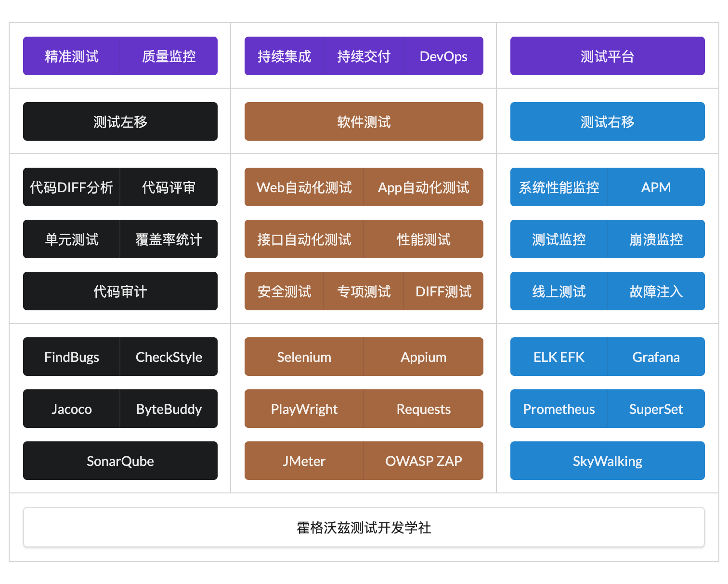728x584 pixels.
Task: Select the Grafana button
Action: 656,357
